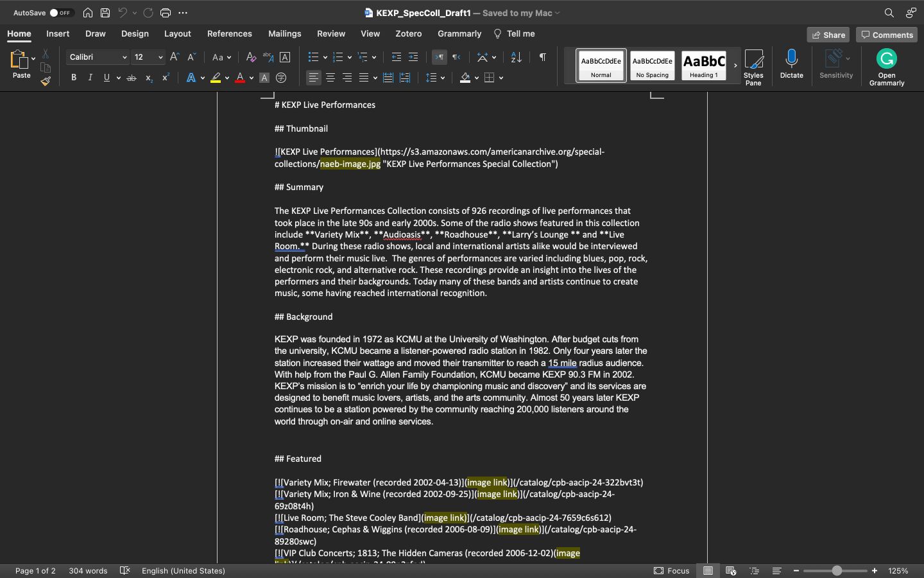Open the Styles Pane
This screenshot has height=578, width=924.
tap(753, 67)
